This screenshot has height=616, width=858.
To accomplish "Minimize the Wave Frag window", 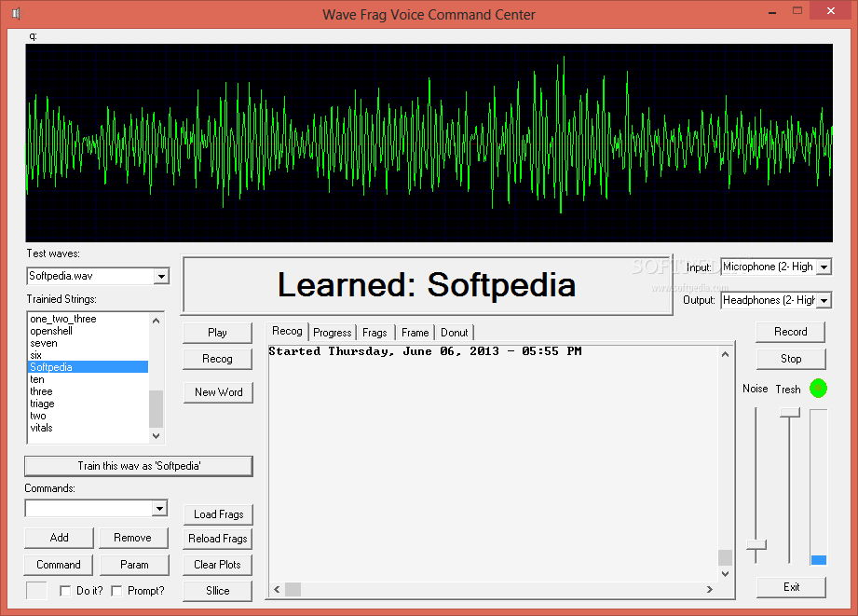I will (x=772, y=11).
